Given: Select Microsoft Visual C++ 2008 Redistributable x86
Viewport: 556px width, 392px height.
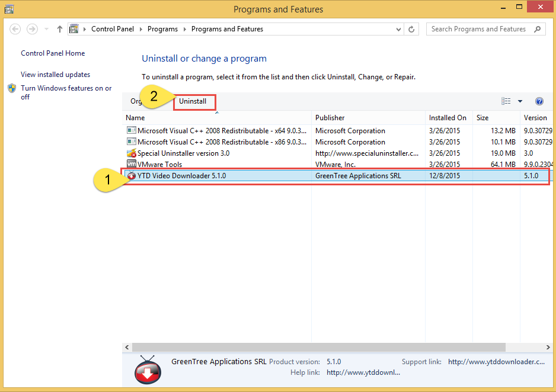Looking at the screenshot, I should click(x=338, y=142).
